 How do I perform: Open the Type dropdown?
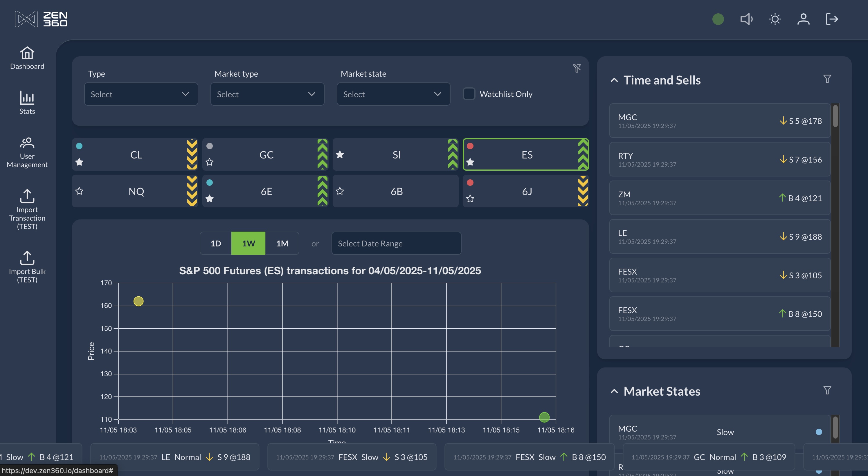coord(141,94)
